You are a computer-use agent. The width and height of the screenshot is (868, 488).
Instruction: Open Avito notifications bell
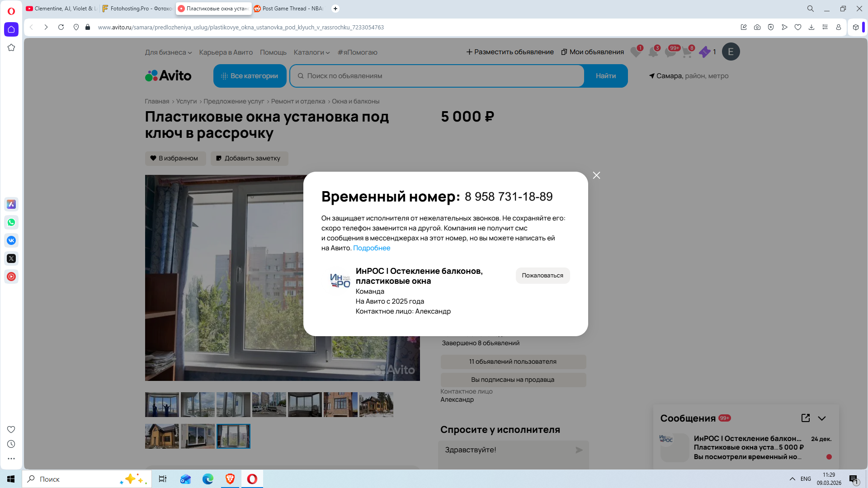(x=653, y=52)
